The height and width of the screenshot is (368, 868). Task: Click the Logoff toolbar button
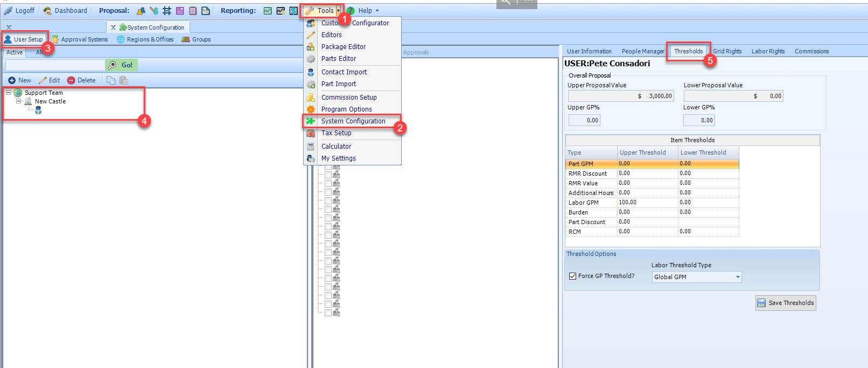tap(19, 10)
